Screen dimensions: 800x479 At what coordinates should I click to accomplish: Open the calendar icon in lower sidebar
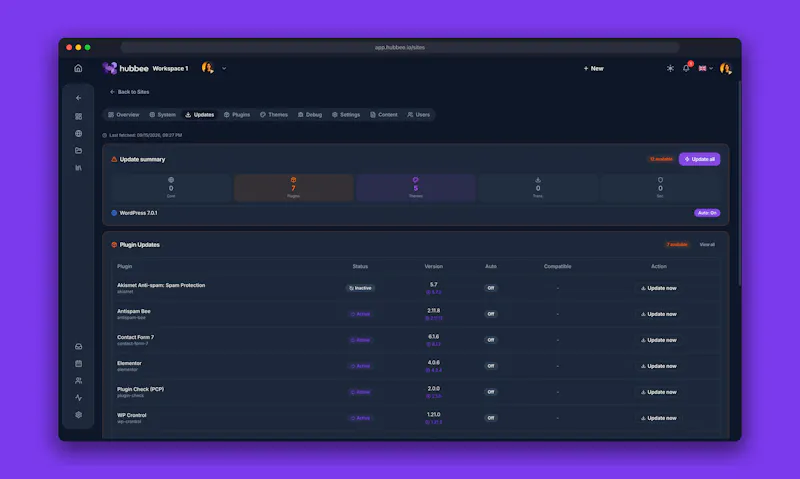point(79,364)
